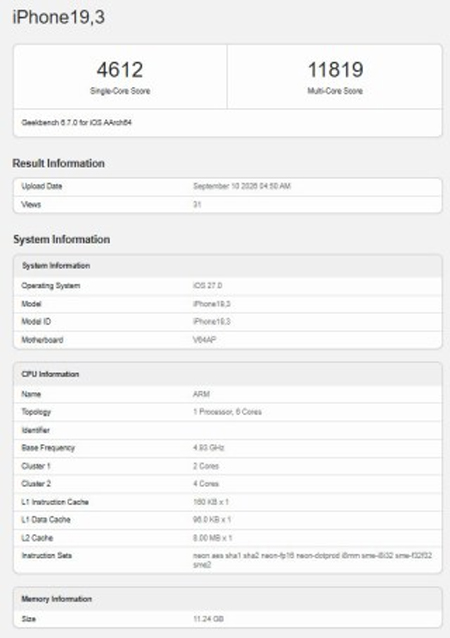Select the Motherboard V64AP value
The height and width of the screenshot is (638, 450).
tap(204, 340)
